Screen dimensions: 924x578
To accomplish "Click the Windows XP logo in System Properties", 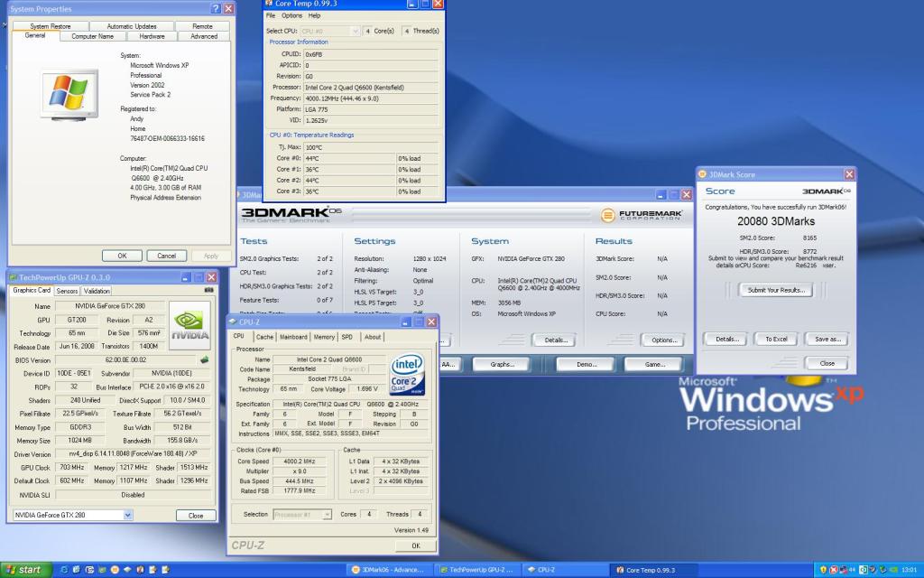I will [x=69, y=94].
